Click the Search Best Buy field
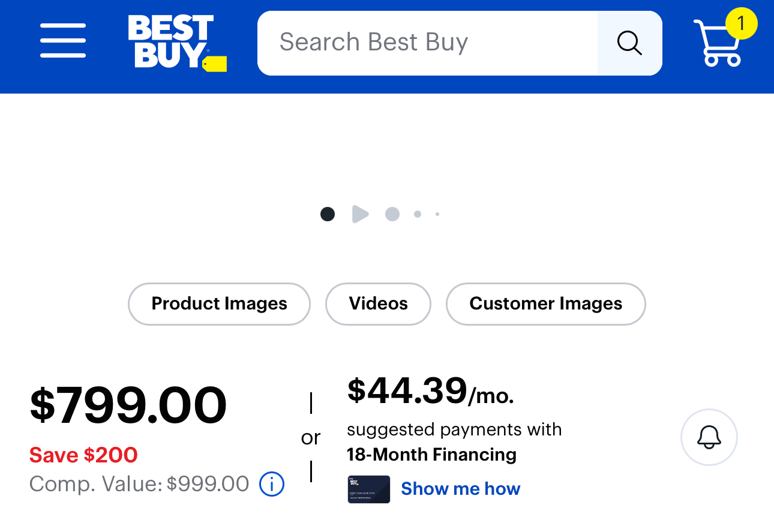The image size is (774, 532). [427, 43]
